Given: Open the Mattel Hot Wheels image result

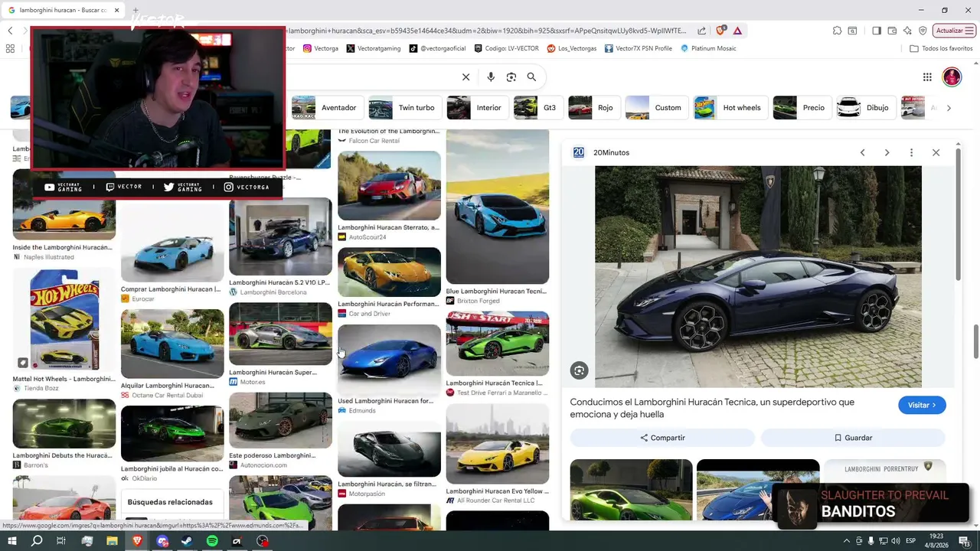Looking at the screenshot, I should [x=64, y=321].
